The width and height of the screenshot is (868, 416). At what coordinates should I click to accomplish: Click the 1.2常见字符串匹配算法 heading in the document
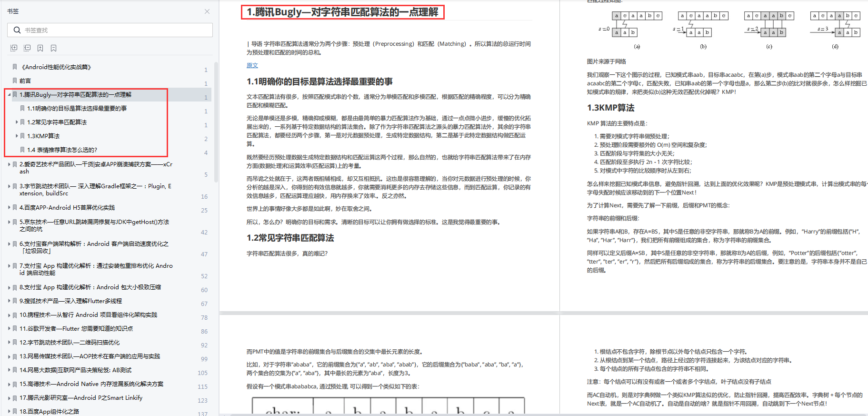[x=290, y=238]
